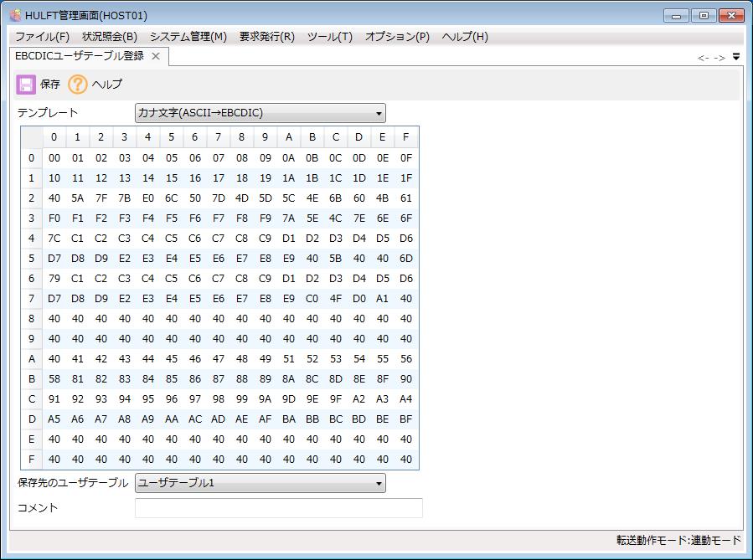Click column header A
This screenshot has width=753, height=560.
[x=289, y=137]
